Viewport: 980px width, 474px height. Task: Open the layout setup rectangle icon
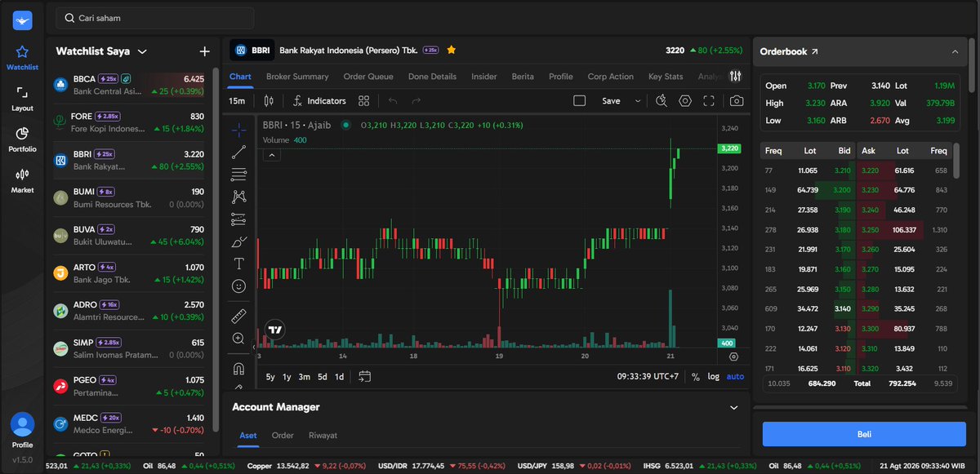coord(580,101)
